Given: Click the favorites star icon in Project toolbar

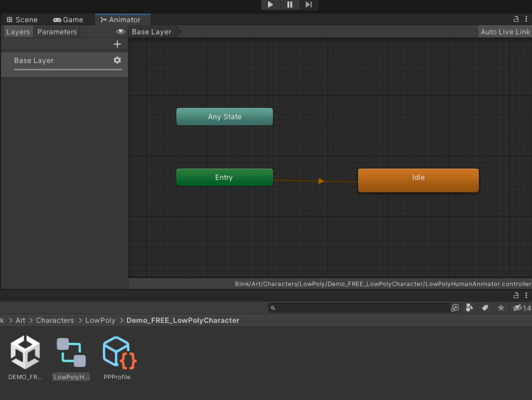Looking at the screenshot, I should (x=501, y=307).
